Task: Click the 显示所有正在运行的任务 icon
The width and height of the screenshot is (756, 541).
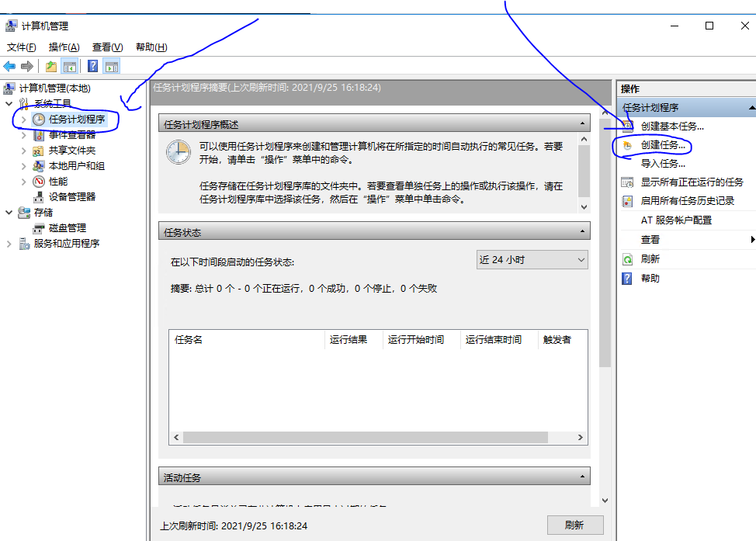Action: pos(627,182)
